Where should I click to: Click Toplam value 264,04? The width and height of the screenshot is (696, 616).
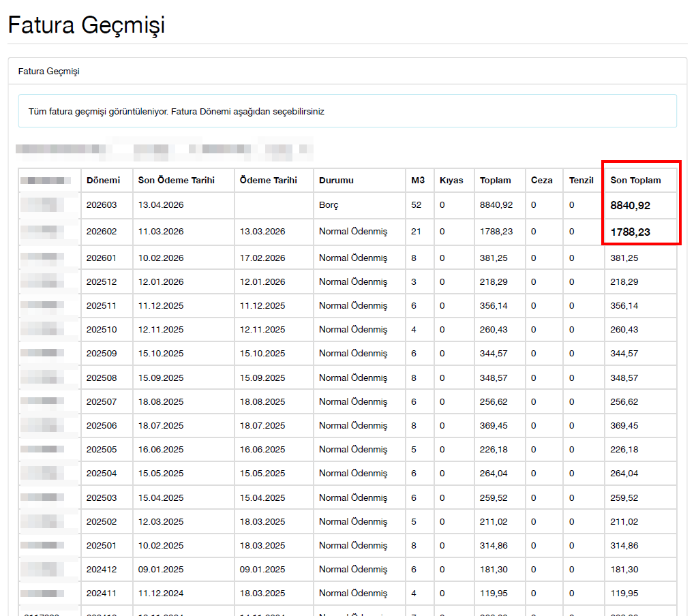click(x=494, y=474)
